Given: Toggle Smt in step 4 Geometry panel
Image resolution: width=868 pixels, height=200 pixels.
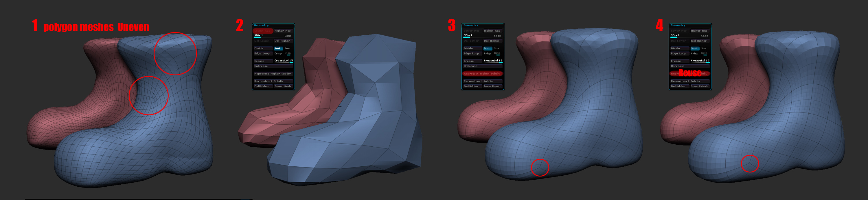Looking at the screenshot, I should coord(695,49).
